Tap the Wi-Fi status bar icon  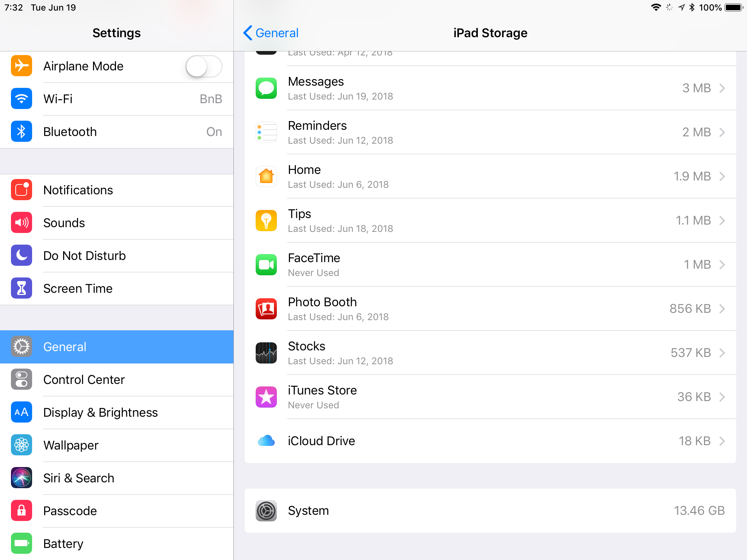656,7
